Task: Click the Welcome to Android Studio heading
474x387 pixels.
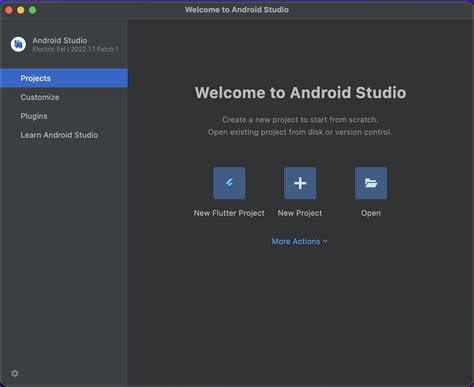Action: click(x=300, y=93)
